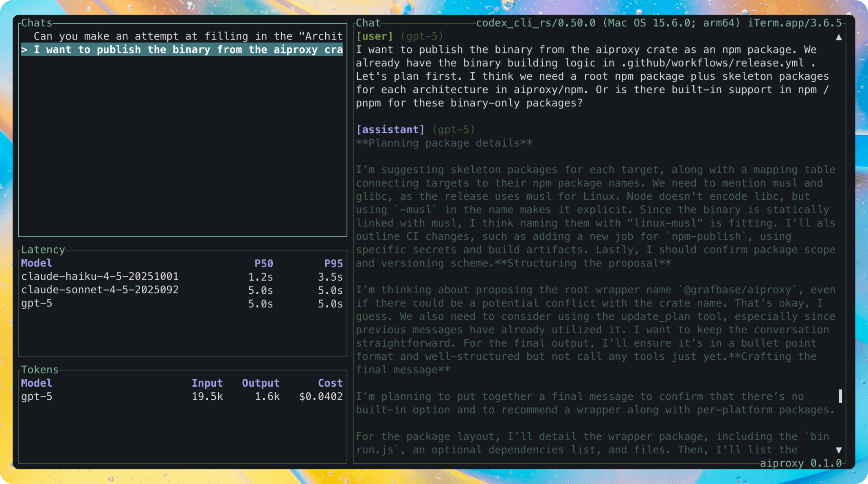Sort by the P50 column header

pyautogui.click(x=263, y=263)
